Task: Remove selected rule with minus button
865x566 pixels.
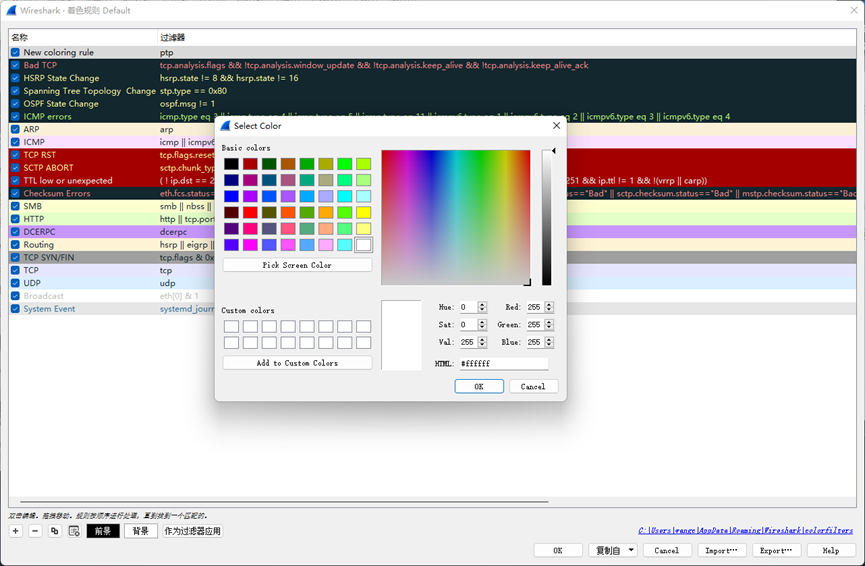Action: 35,531
